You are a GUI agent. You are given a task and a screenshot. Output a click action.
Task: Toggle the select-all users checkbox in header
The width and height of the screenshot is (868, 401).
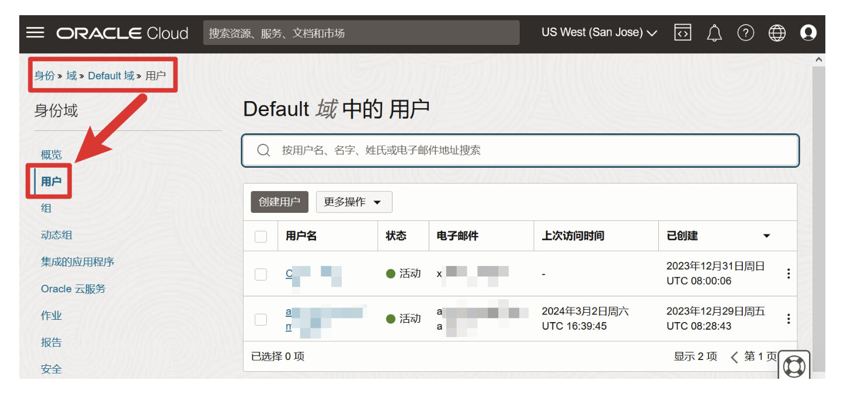pos(261,236)
